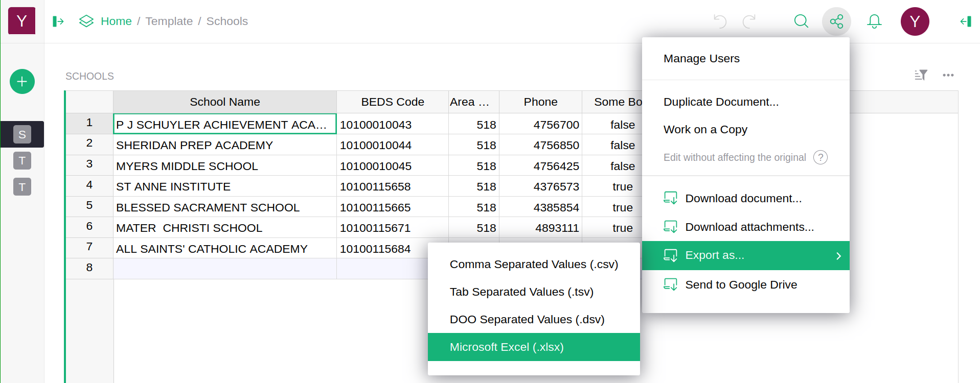Click the School Name column header
The height and width of the screenshot is (383, 980).
click(224, 102)
